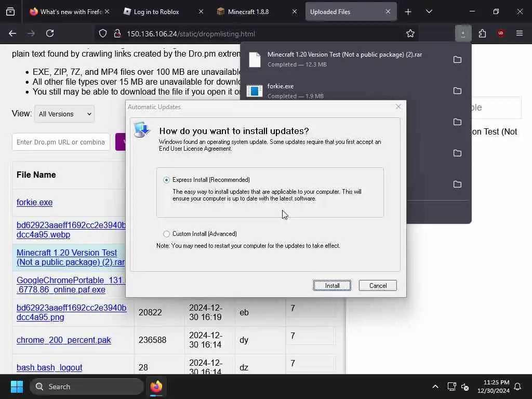Image resolution: width=532 pixels, height=399 pixels.
Task: Open folder icon for fourth download entry
Action: click(x=457, y=153)
